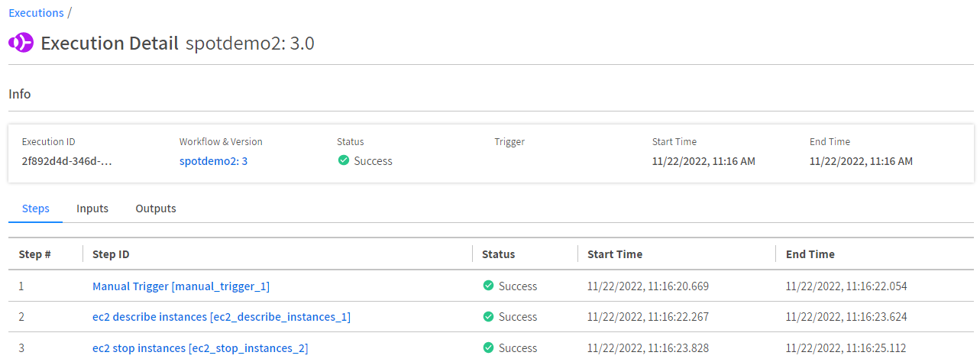Open ec2 describe instances step link
The height and width of the screenshot is (362, 980).
222,317
